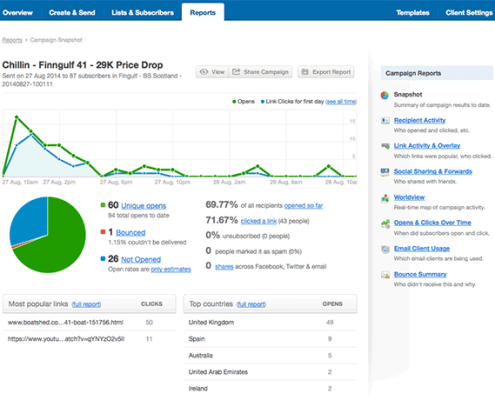Click the Bounce Summary icon
This screenshot has width=495, height=400.
tap(385, 275)
